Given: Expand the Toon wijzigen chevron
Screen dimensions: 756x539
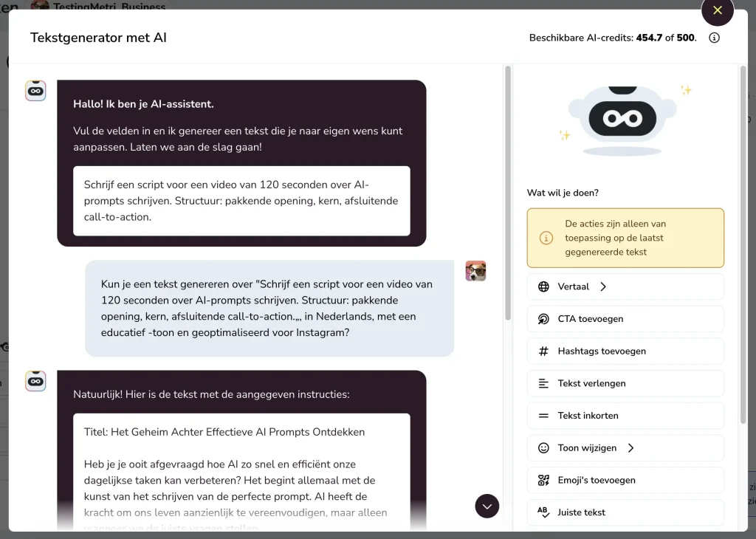Looking at the screenshot, I should 630,448.
